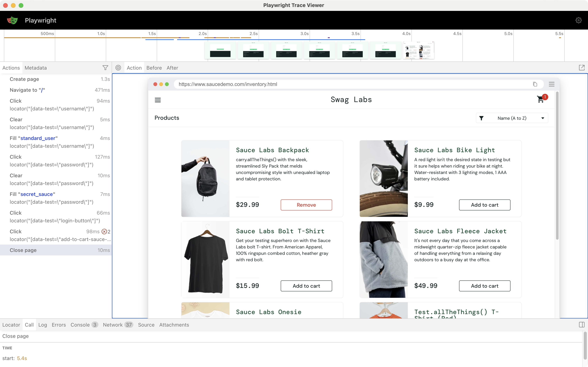Select the Before snapshot tab
This screenshot has height=367, width=588.
[x=154, y=68]
